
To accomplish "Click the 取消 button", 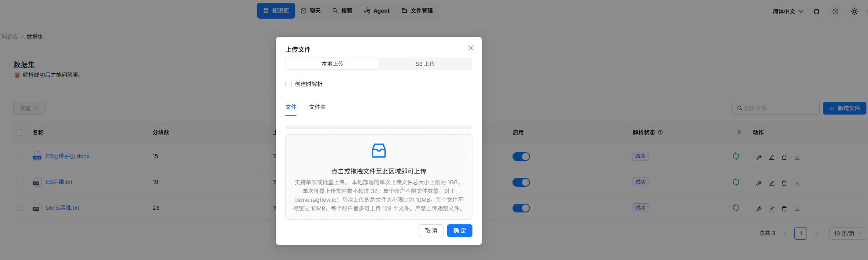I will (x=431, y=231).
